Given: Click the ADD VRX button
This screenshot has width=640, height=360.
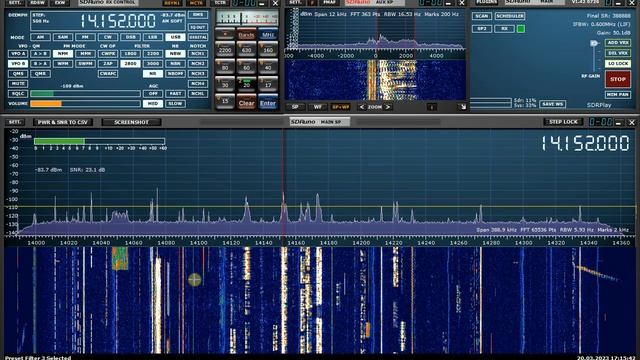Looking at the screenshot, I should point(618,43).
